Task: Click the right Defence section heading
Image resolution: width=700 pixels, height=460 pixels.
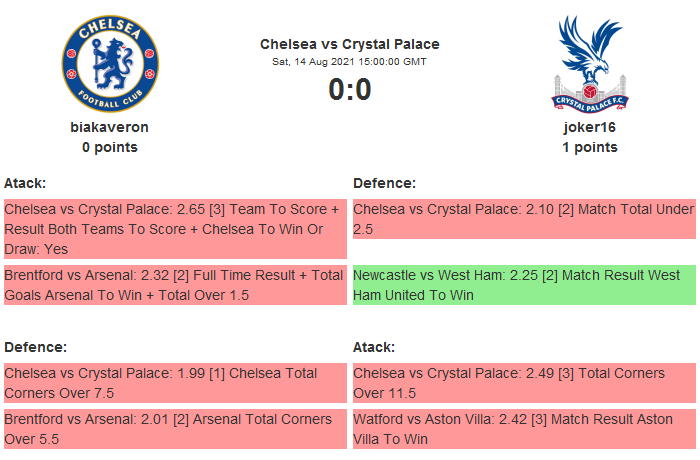Action: 384,183
